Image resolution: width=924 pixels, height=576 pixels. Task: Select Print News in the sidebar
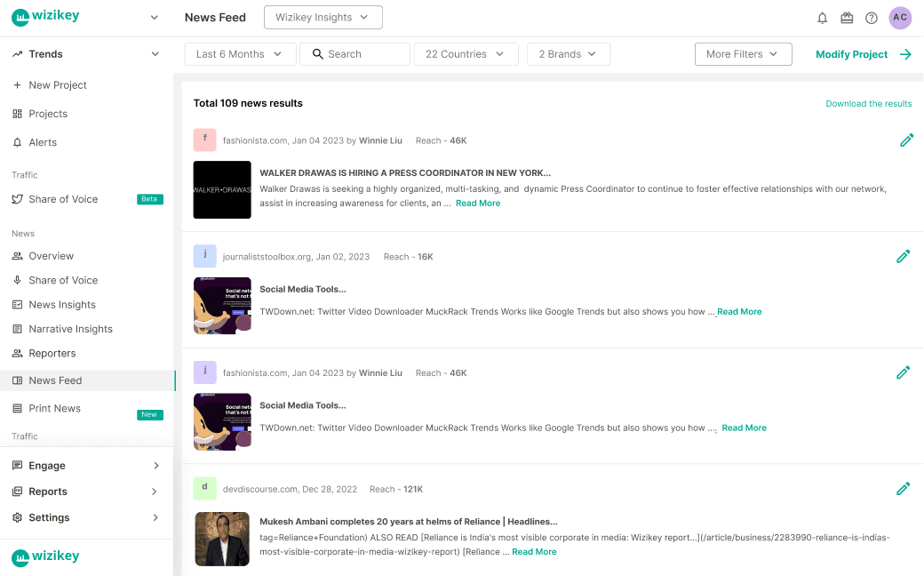pos(54,409)
